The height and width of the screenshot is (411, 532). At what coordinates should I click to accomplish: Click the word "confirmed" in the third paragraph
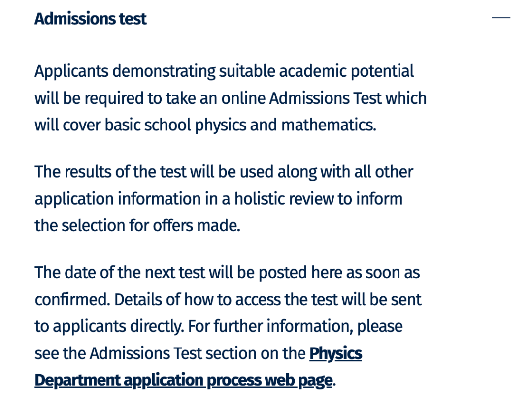[71, 300]
